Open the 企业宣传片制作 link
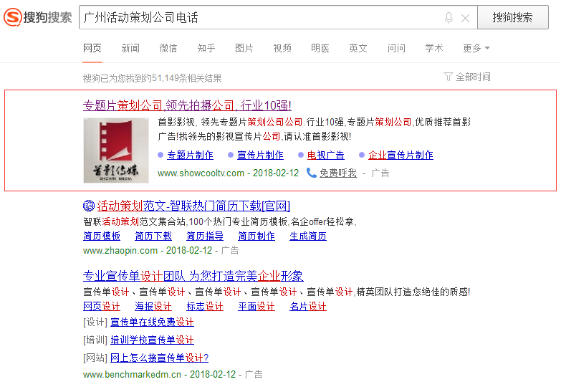Viewport: 561px width, 392px height. click(x=401, y=155)
